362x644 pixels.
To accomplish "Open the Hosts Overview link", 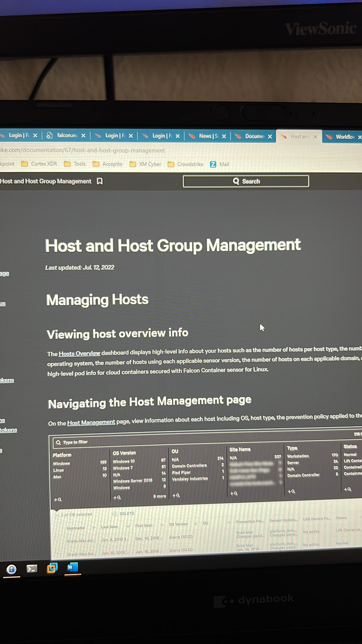I will [x=80, y=353].
